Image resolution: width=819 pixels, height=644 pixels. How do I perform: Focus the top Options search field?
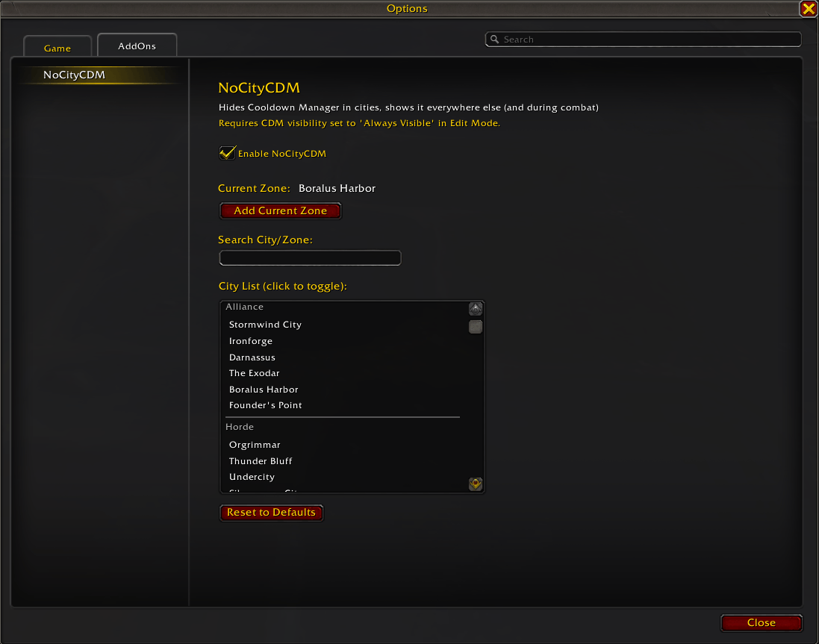coord(643,39)
